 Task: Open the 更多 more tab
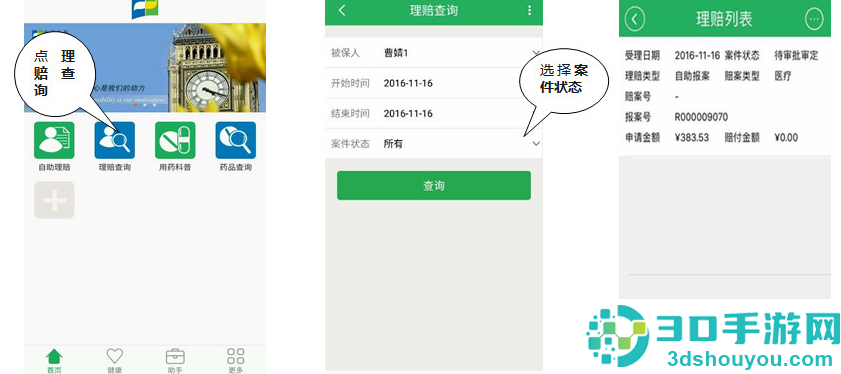235,360
